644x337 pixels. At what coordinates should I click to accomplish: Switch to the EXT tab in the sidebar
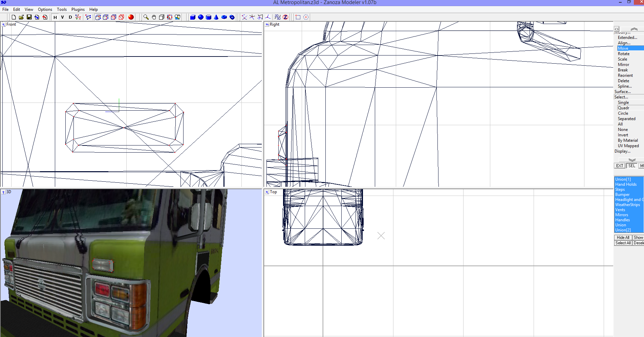click(619, 165)
